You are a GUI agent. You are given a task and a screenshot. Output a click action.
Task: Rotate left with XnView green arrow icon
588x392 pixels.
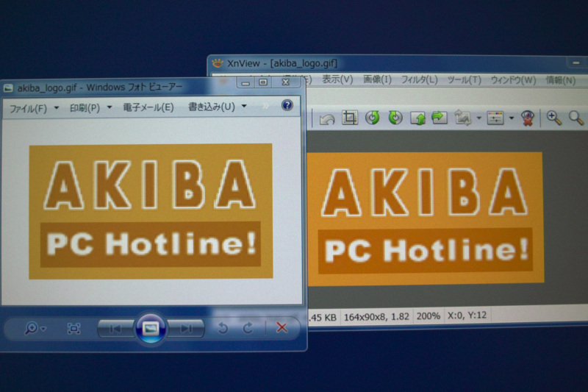[373, 118]
